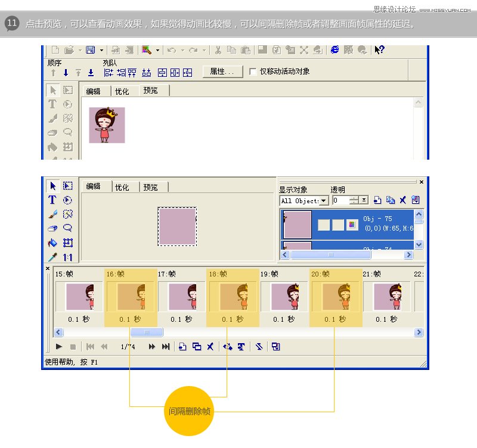Click the duplicate frame icon below the timeline
Viewport: 477px width, 448px height.
pos(197,346)
